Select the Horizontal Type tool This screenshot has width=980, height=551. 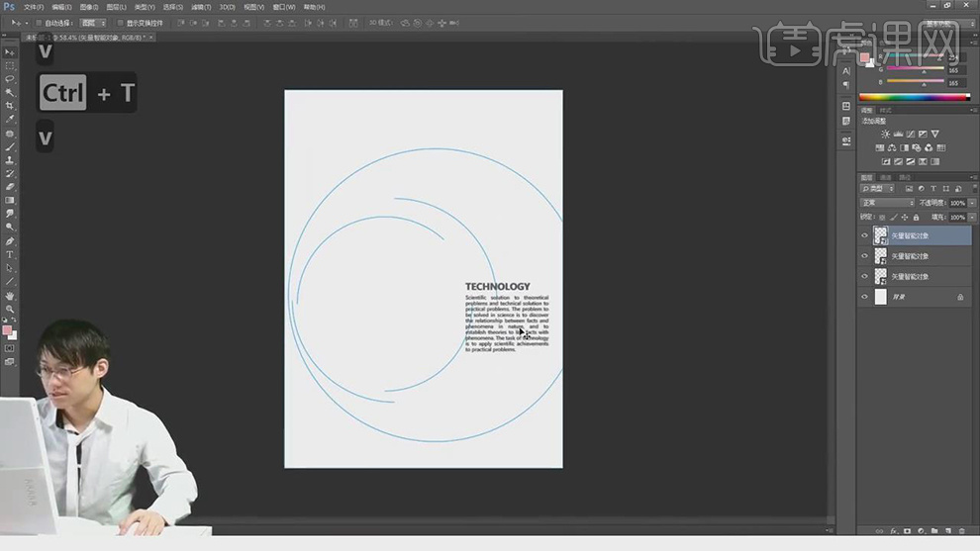(x=10, y=254)
